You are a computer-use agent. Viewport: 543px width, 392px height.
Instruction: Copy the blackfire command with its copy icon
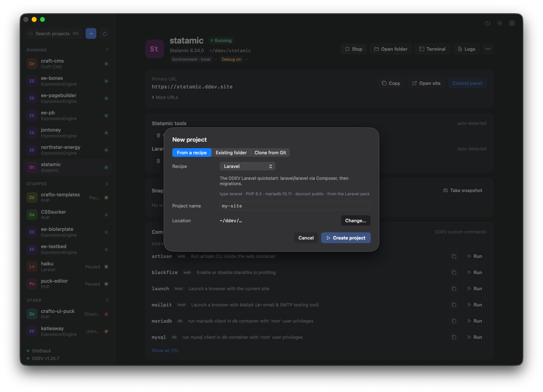coord(454,273)
